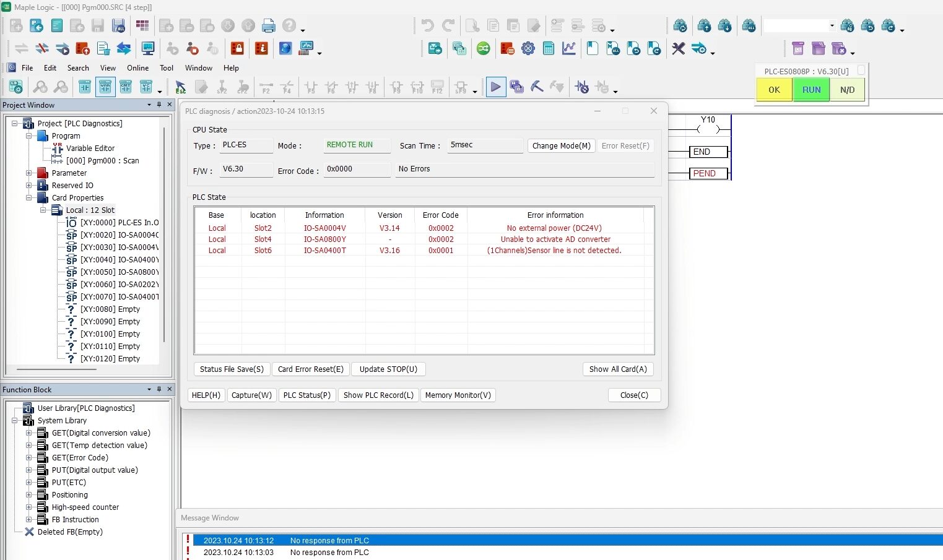Click the Save All toolbar icon

tap(118, 25)
